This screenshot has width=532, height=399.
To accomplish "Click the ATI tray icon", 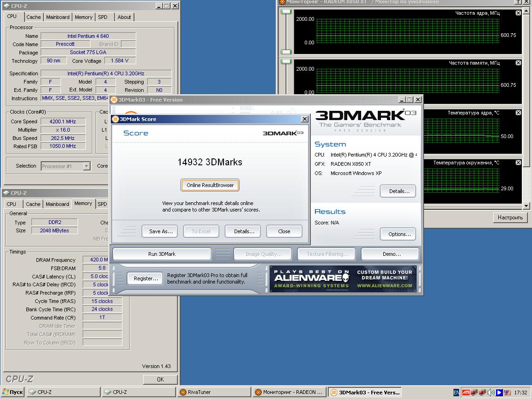I will point(466,393).
